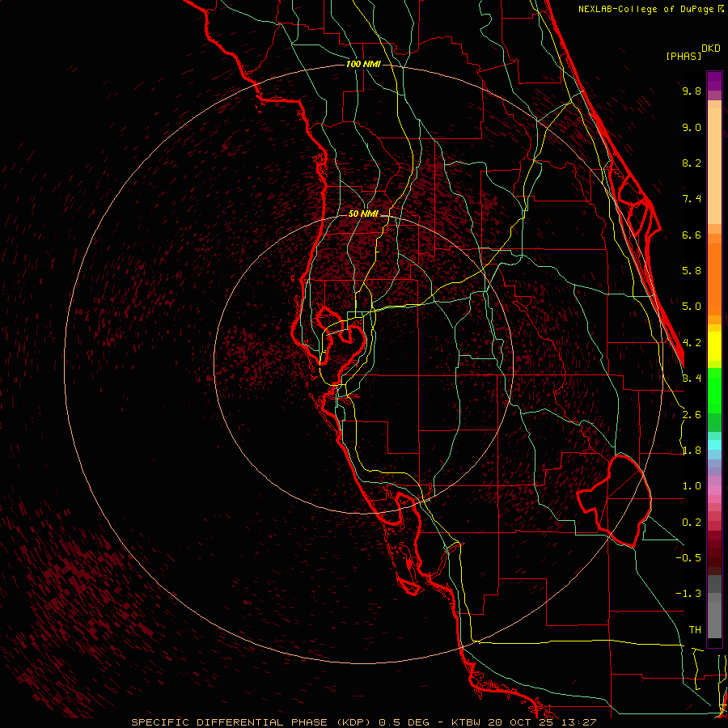The width and height of the screenshot is (728, 728).
Task: Click the -0.5 scale label
Action: coord(688,558)
